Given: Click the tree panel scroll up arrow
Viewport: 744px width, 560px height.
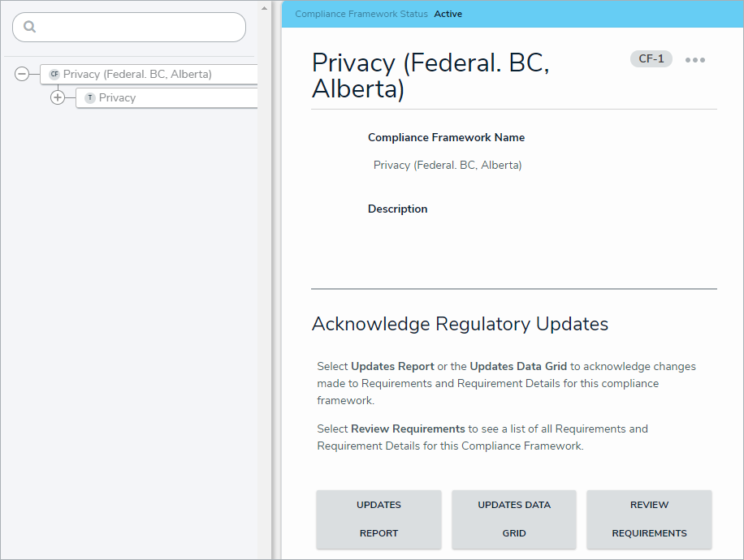Looking at the screenshot, I should (x=264, y=8).
